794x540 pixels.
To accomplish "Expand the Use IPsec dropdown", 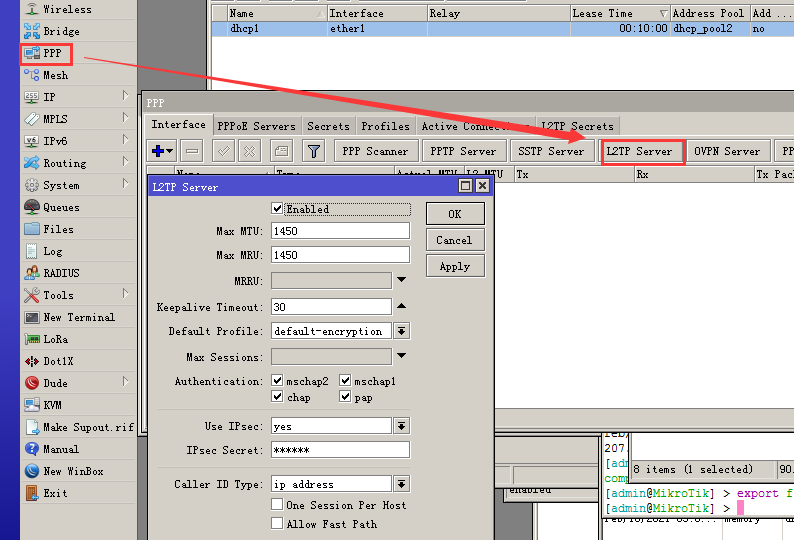I will [402, 426].
